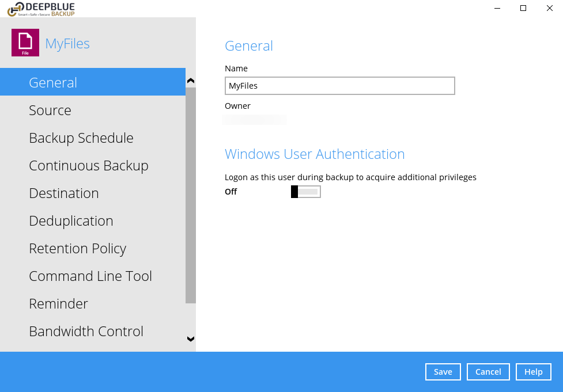The height and width of the screenshot is (392, 563).
Task: Select Backup Schedule in sidebar
Action: (81, 138)
